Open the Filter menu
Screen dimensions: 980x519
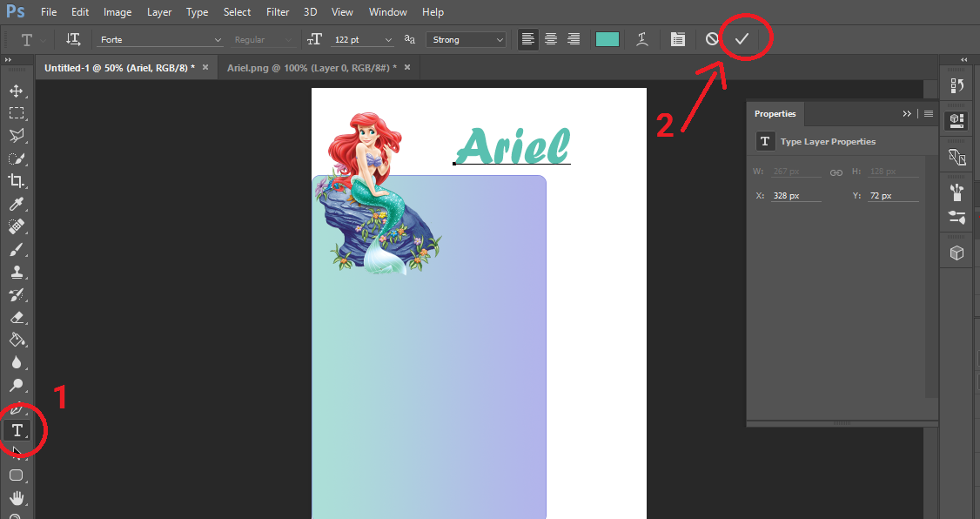[x=278, y=12]
